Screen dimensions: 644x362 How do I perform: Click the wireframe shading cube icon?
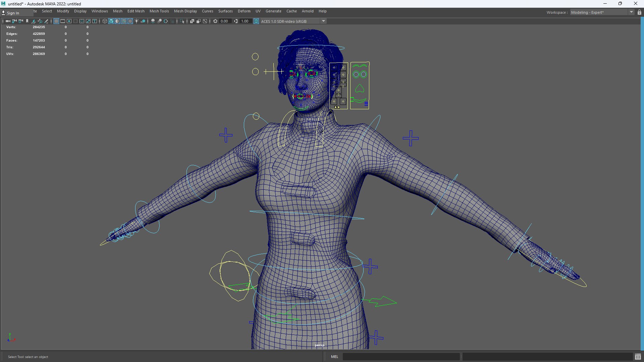[105, 21]
